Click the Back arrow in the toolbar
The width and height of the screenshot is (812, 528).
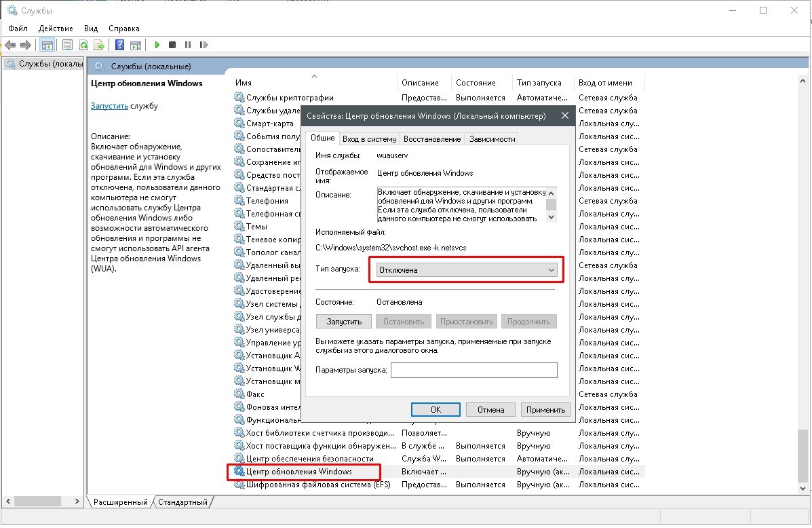[10, 45]
